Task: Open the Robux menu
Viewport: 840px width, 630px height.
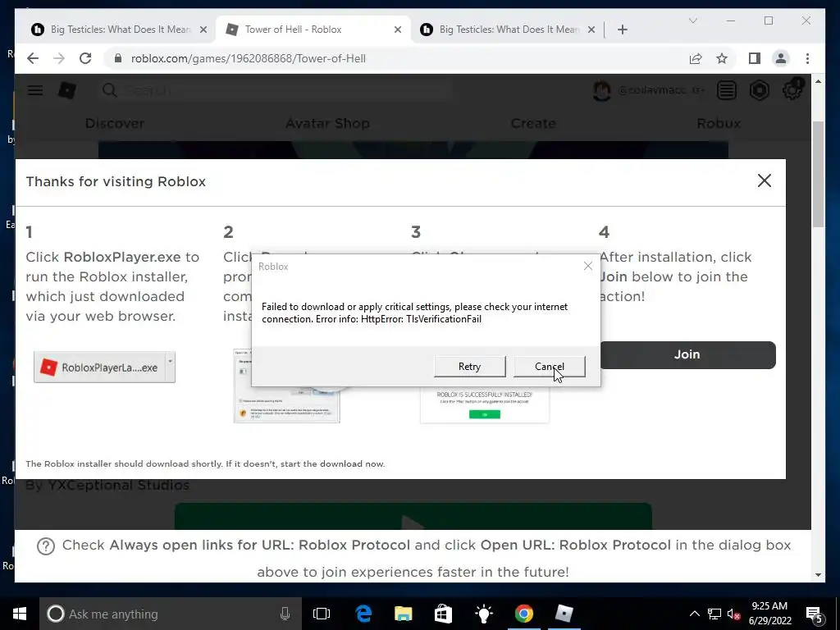Action: 719,123
